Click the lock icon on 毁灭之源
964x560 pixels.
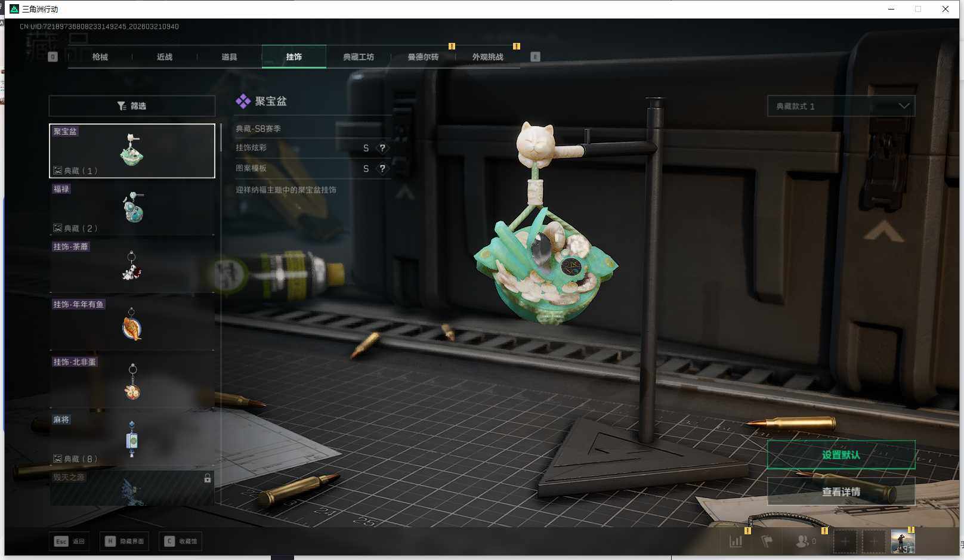207,478
